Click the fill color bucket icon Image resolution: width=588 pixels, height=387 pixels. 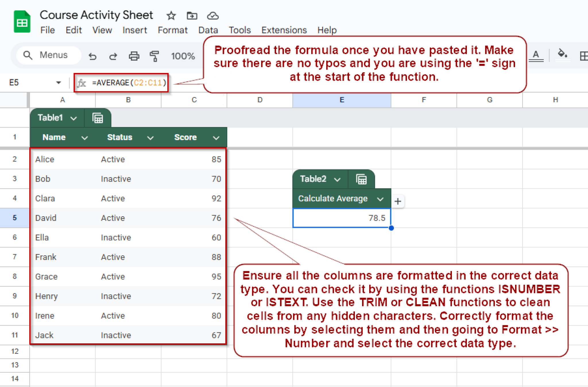(562, 54)
